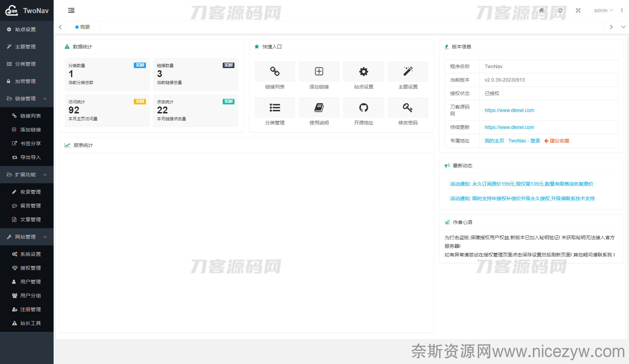Click the home icon in top bar
This screenshot has height=364, width=629.
pyautogui.click(x=542, y=10)
